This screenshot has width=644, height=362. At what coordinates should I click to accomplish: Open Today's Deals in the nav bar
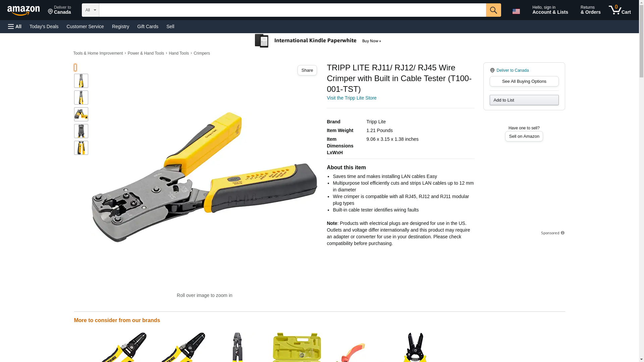[44, 26]
